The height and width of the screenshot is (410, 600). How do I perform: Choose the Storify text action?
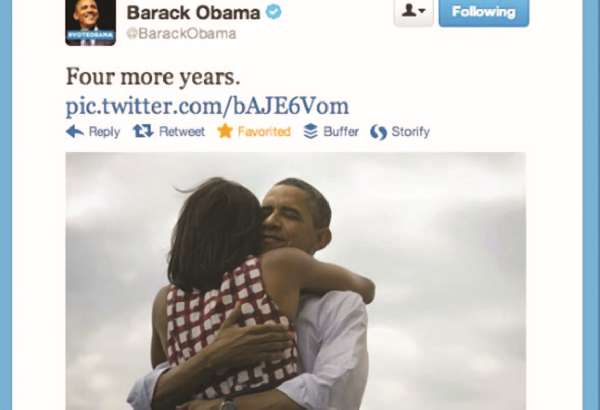[x=411, y=132]
